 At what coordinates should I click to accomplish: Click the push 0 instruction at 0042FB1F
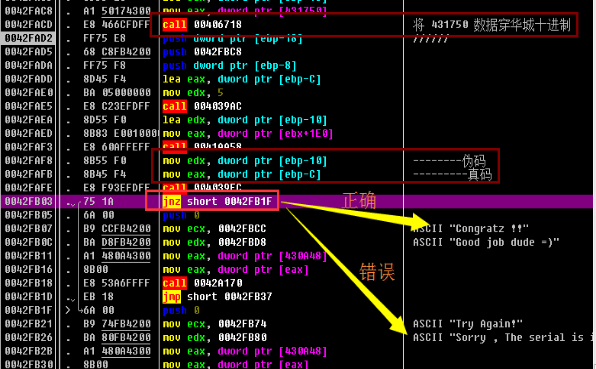181,310
